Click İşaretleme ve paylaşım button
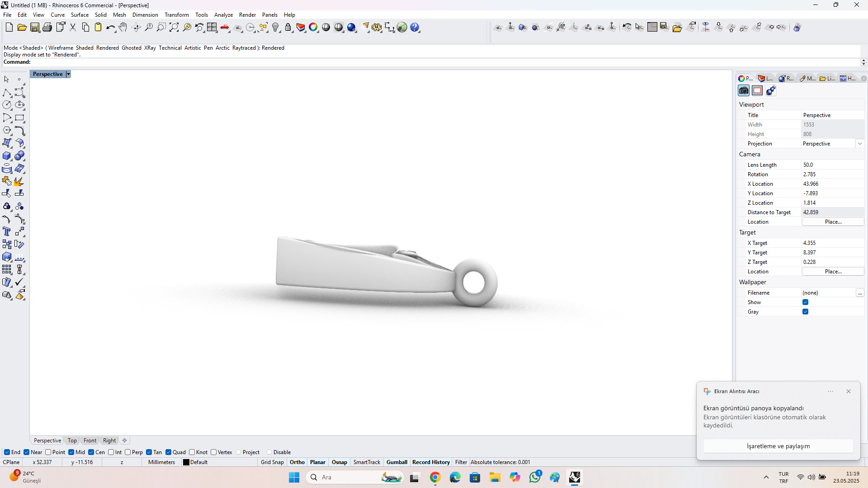Image resolution: width=868 pixels, height=488 pixels. click(x=778, y=446)
